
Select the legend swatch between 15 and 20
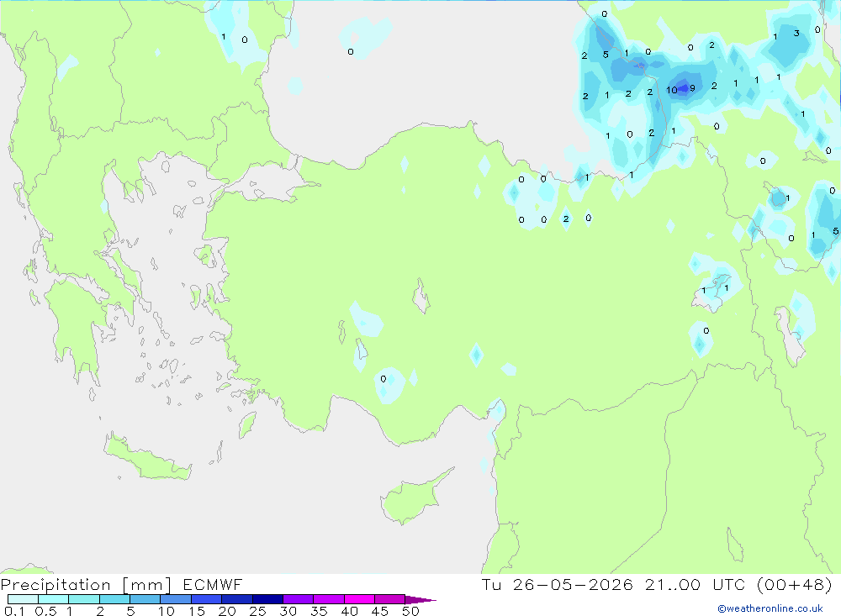(x=206, y=599)
